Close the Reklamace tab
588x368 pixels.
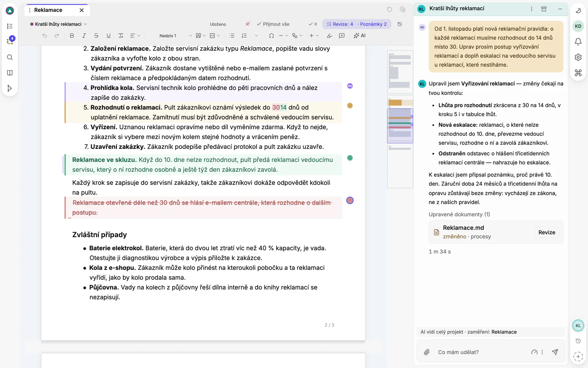[82, 10]
